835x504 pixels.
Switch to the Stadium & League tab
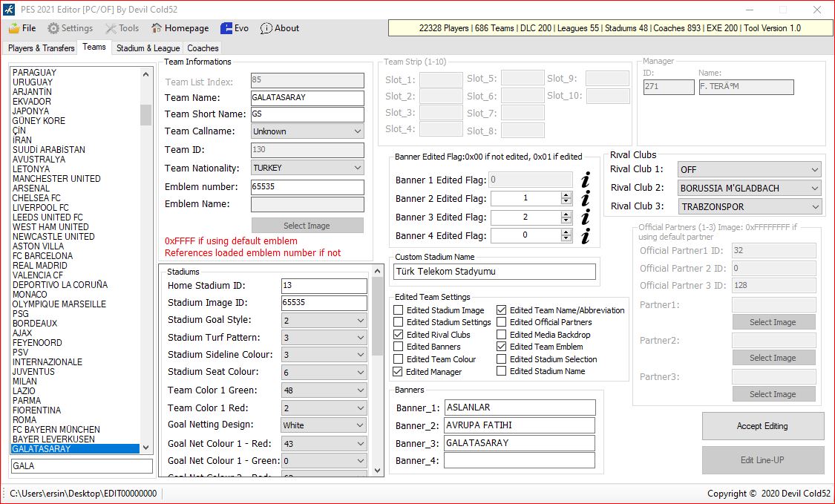(148, 48)
